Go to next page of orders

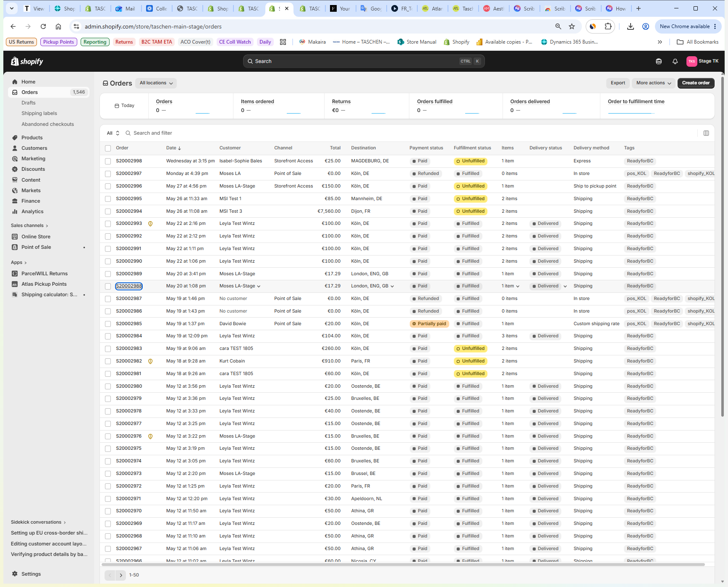click(x=121, y=575)
